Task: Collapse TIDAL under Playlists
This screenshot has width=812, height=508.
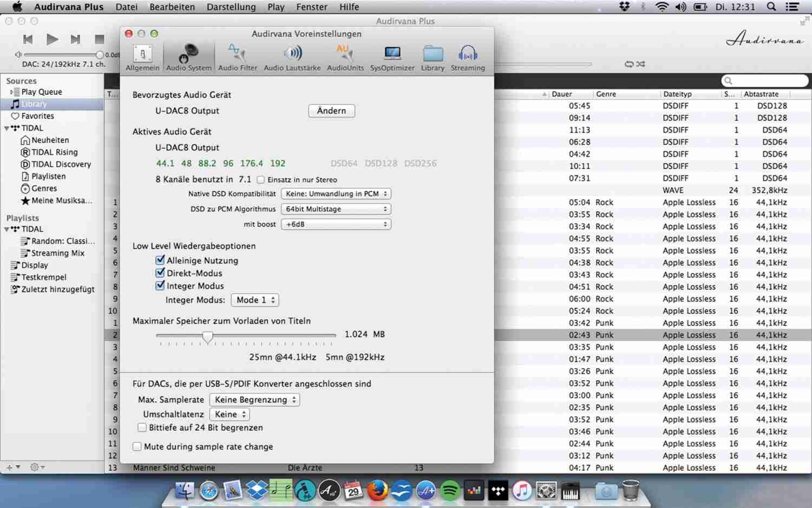Action: [6, 229]
